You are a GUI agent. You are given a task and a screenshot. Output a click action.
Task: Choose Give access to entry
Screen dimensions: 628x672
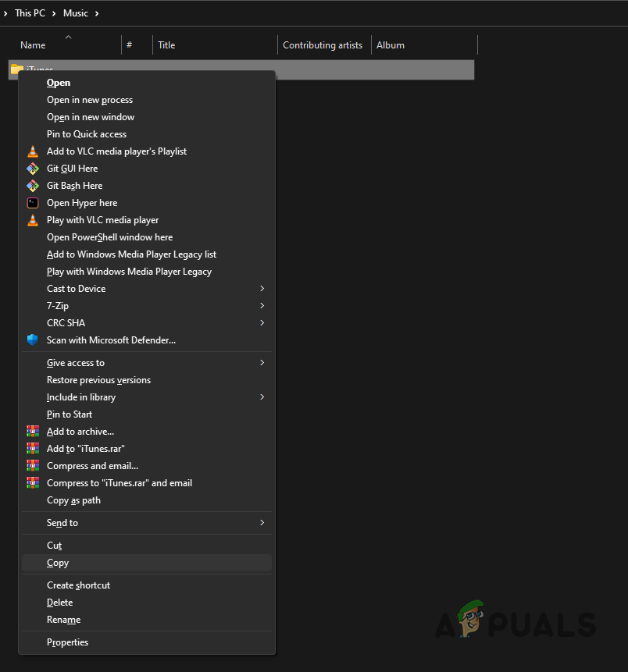(x=147, y=363)
